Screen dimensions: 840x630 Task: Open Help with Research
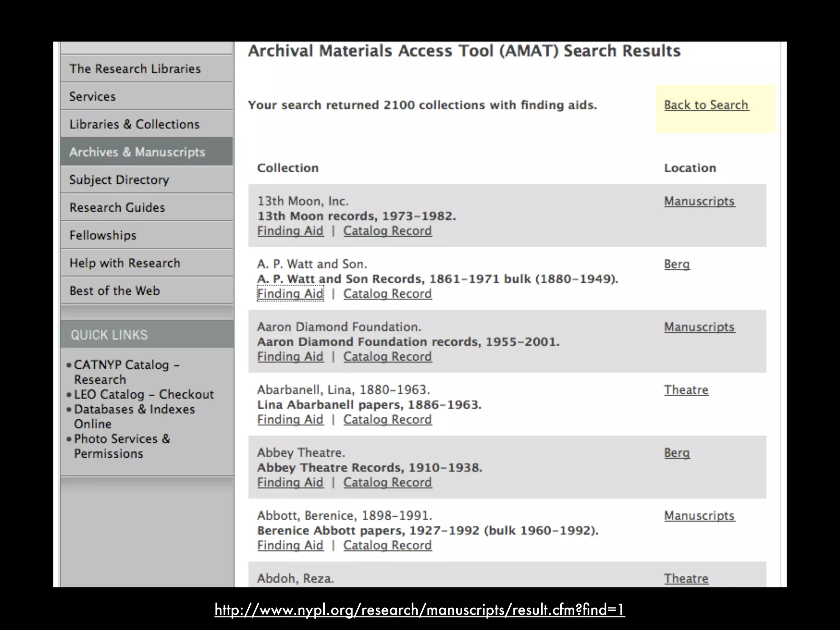click(147, 263)
